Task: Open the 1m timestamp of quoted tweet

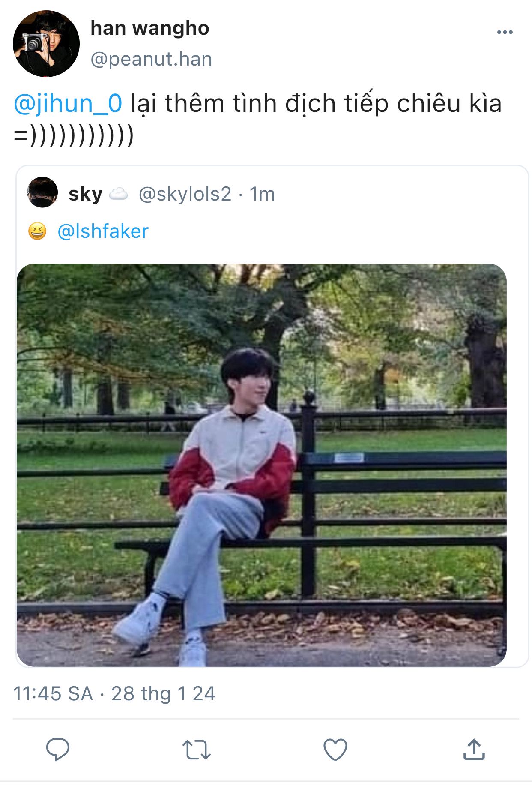Action: click(x=262, y=194)
